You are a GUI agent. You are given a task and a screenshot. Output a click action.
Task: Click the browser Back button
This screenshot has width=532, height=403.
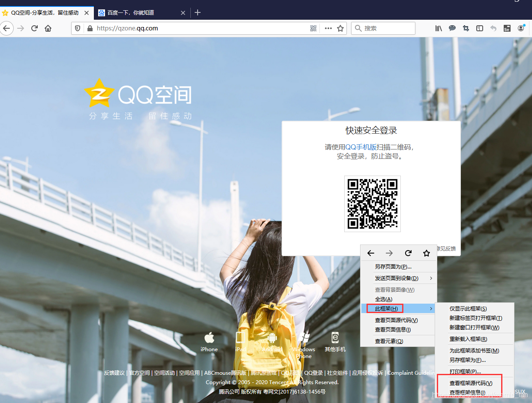pyautogui.click(x=6, y=28)
